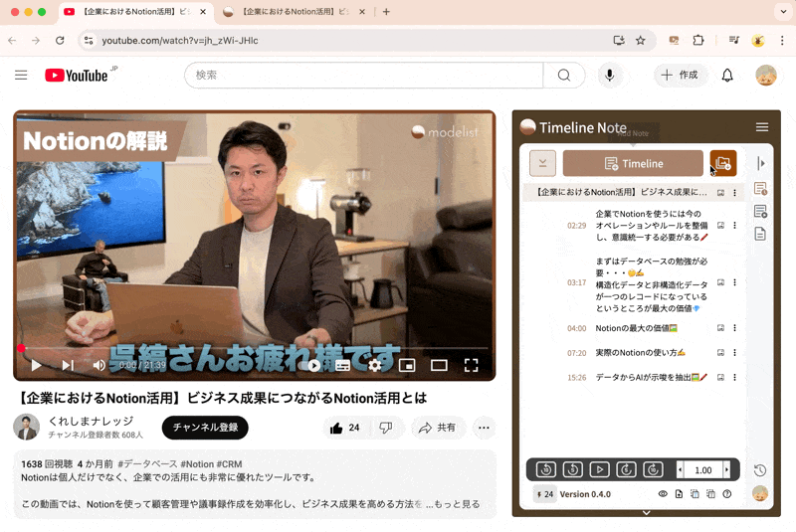The width and height of the screenshot is (796, 532).
Task: Click the Add Note screenshot icon button
Action: coord(722,163)
